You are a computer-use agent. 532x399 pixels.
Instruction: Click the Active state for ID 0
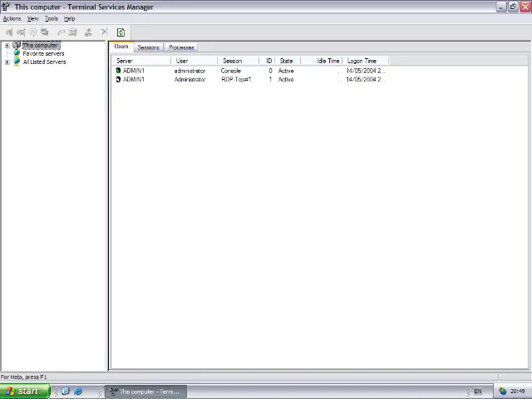[x=286, y=71]
